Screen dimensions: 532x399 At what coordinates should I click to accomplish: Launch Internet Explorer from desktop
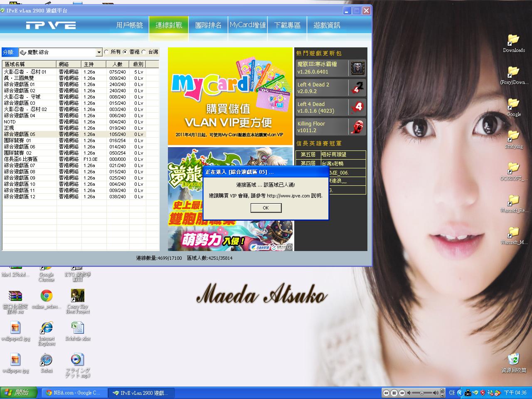(x=47, y=333)
